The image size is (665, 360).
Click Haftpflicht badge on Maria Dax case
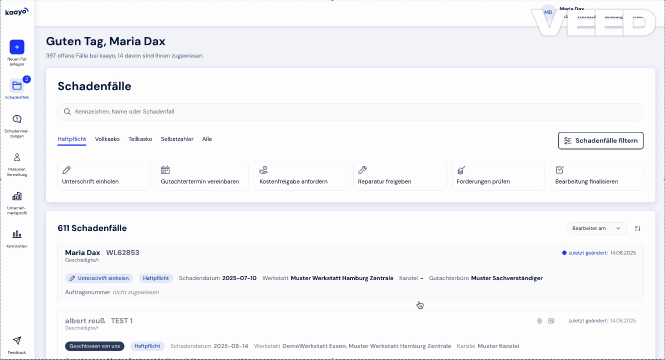point(156,278)
